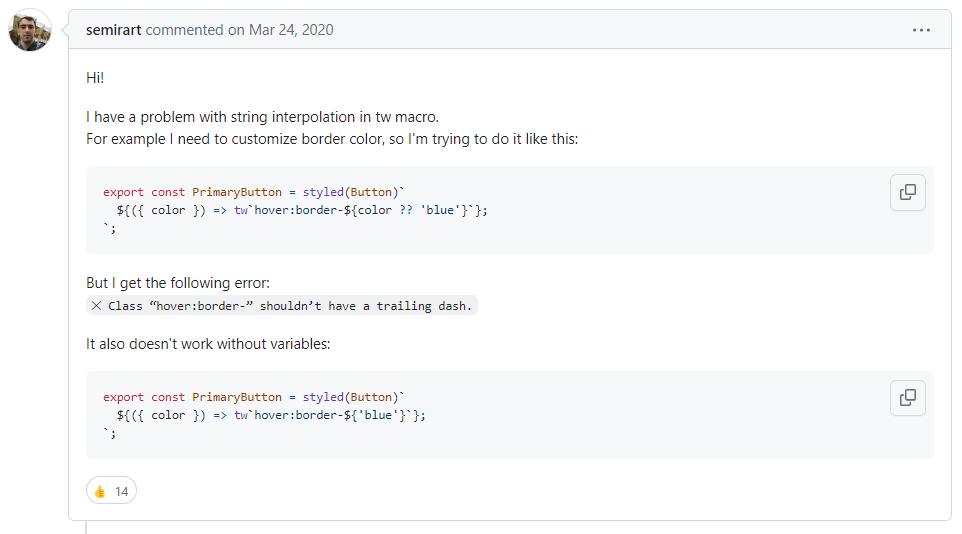Open the semirart username link
The width and height of the screenshot is (962, 534).
pyautogui.click(x=114, y=30)
